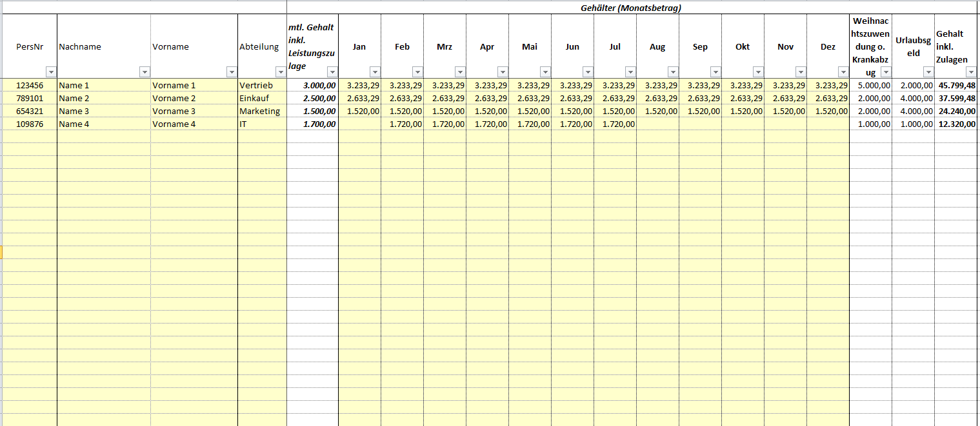Select the PersNr cell 109876
The height and width of the screenshot is (426, 980).
tap(30, 124)
